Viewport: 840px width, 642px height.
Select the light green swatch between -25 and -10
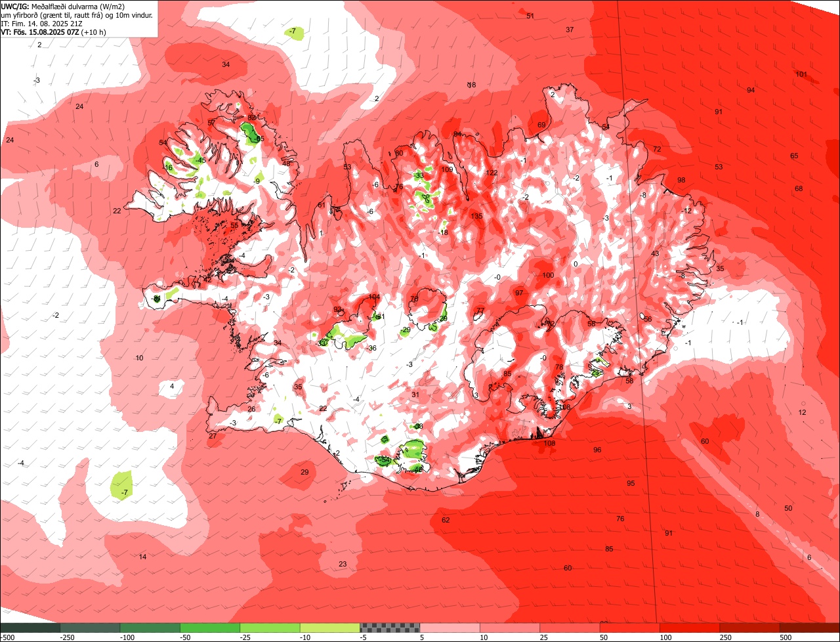click(270, 628)
